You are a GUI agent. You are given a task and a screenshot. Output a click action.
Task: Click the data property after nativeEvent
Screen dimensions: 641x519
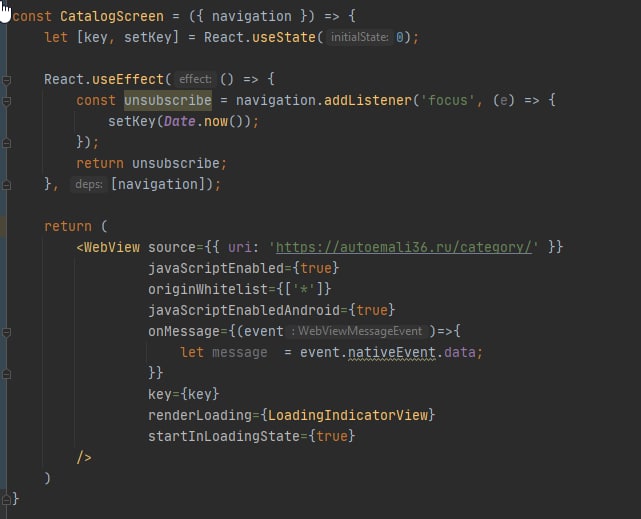pyautogui.click(x=460, y=352)
